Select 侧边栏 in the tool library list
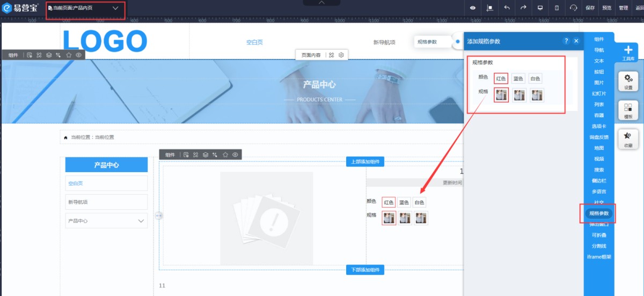 coord(599,181)
